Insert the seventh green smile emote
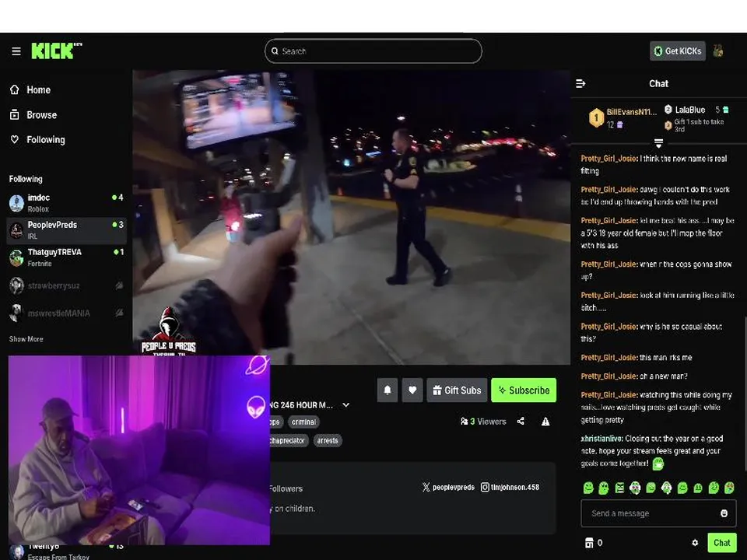 (682, 488)
